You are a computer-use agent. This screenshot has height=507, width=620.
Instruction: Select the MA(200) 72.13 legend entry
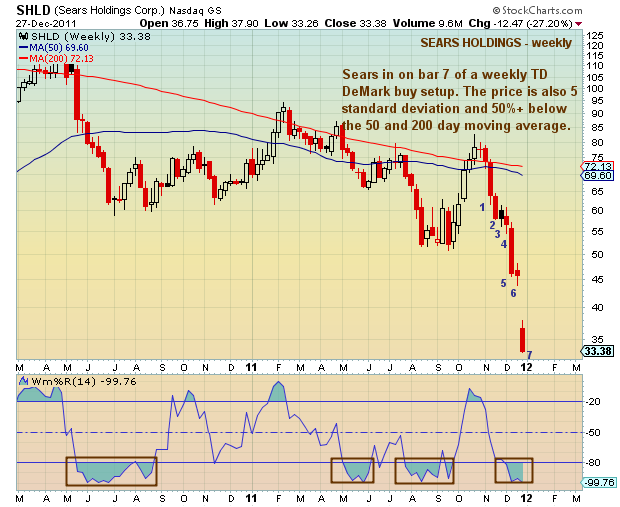[x=56, y=59]
